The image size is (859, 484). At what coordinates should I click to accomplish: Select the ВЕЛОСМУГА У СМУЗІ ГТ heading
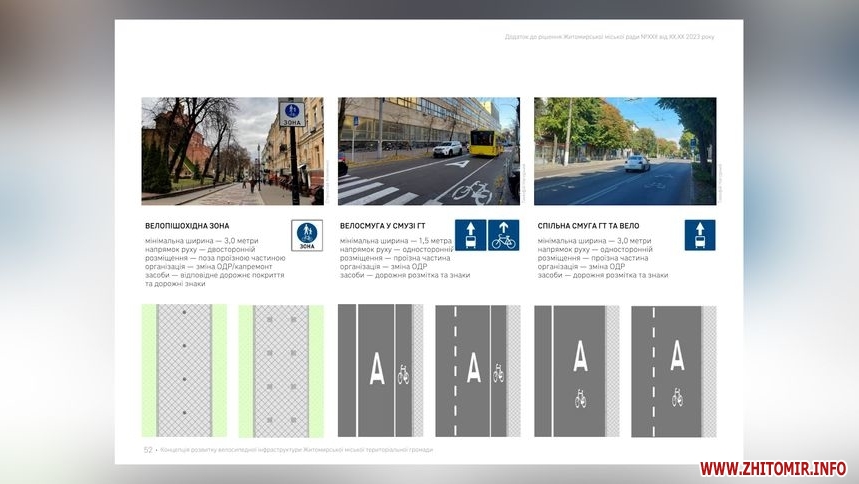(x=383, y=226)
